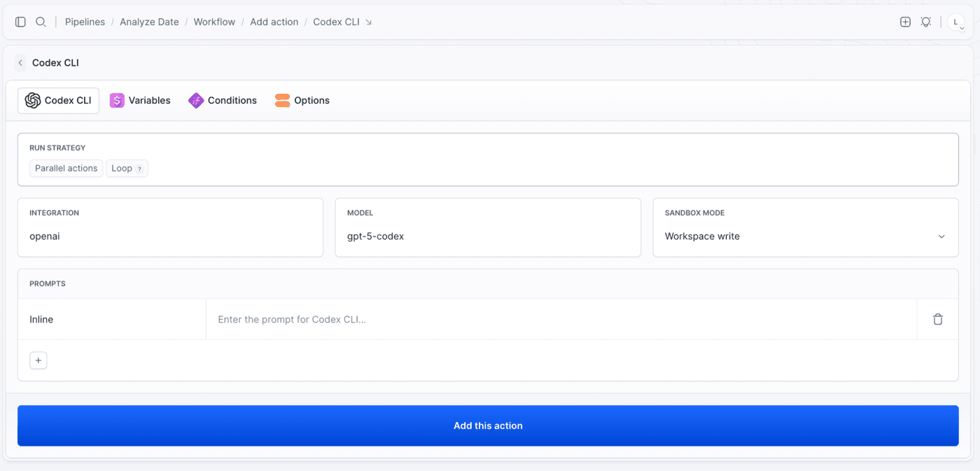980x471 pixels.
Task: Click the arrow beside Codex CLI breadcrumb
Action: [369, 22]
